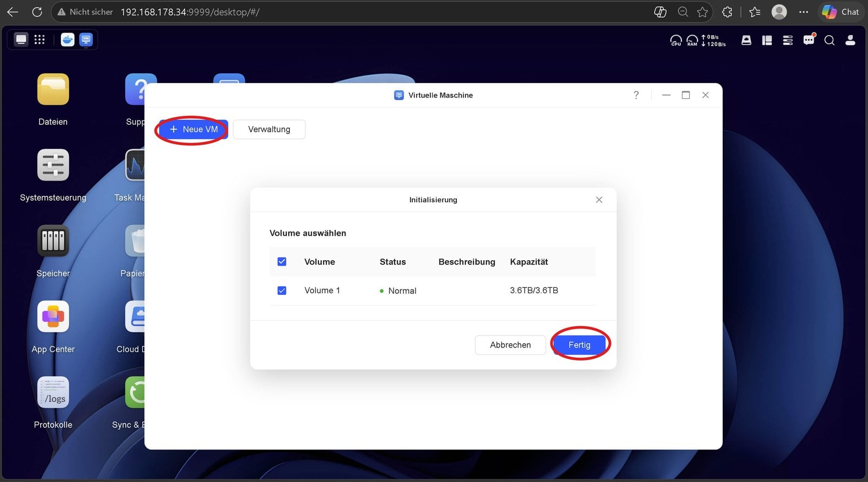Select the Volume 1 row name
Viewport: 868px width, 482px height.
tap(322, 291)
